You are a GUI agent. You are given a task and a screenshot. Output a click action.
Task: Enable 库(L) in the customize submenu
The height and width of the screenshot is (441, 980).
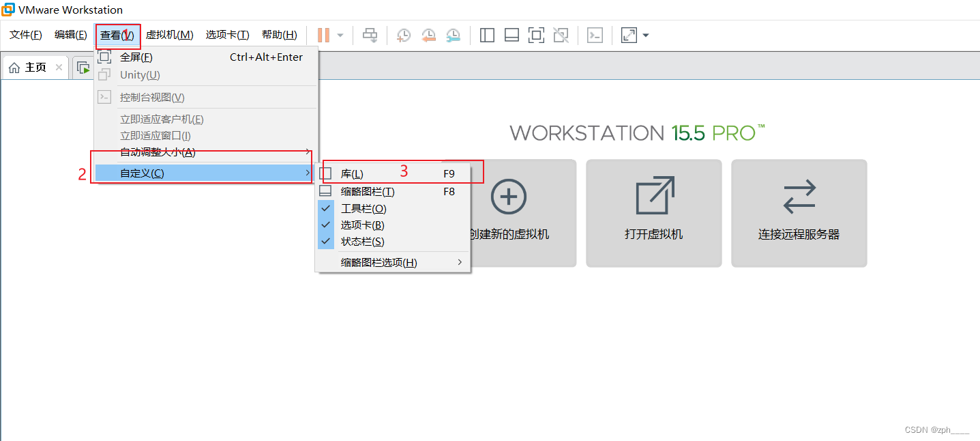(393, 174)
